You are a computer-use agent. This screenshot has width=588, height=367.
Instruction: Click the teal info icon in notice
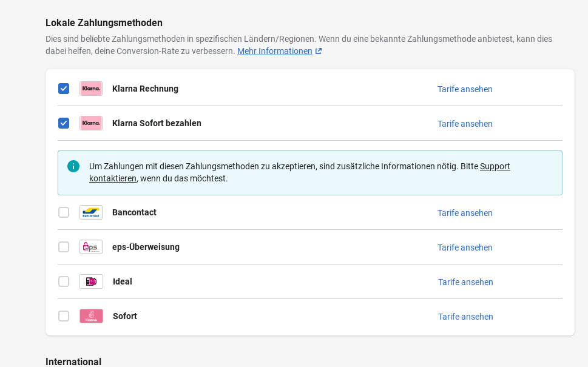(x=73, y=166)
